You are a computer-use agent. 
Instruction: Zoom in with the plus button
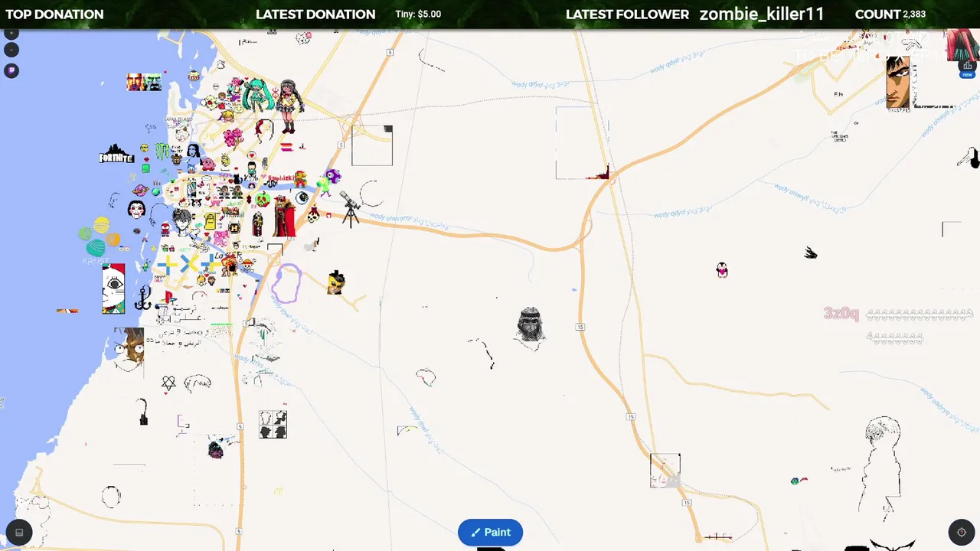(x=11, y=33)
